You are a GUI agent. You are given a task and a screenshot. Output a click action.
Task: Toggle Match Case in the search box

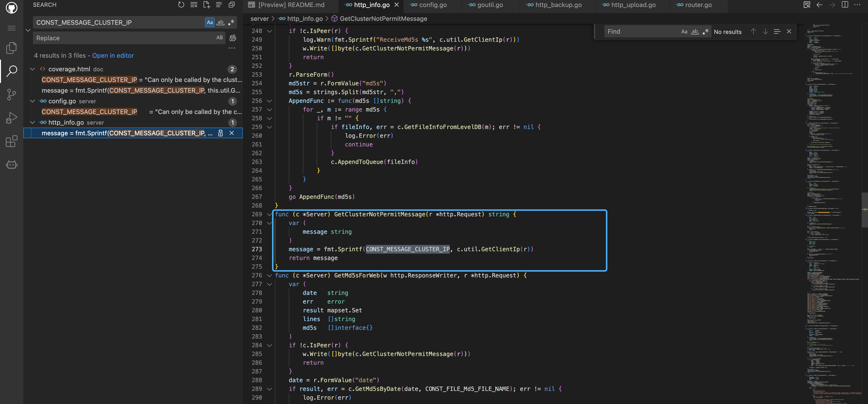[x=210, y=22]
